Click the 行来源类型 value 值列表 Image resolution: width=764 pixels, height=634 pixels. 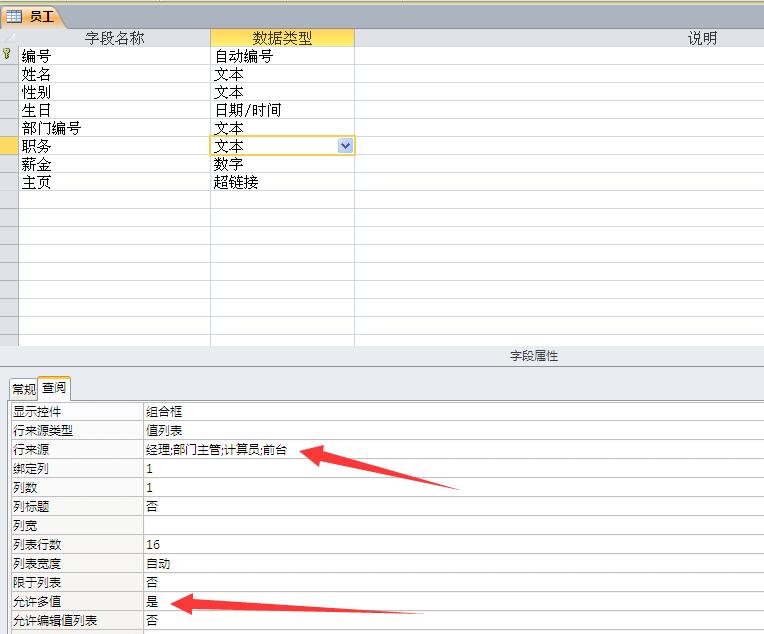[x=454, y=431]
